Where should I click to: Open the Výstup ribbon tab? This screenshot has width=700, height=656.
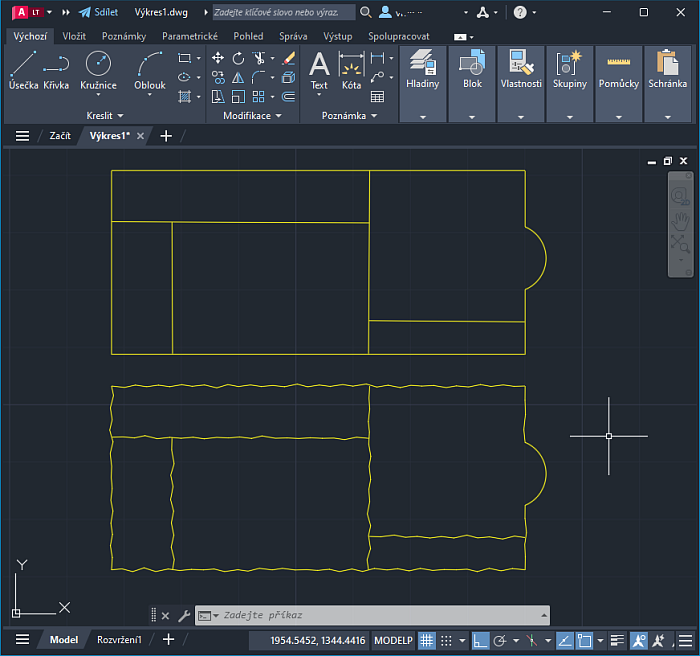338,37
